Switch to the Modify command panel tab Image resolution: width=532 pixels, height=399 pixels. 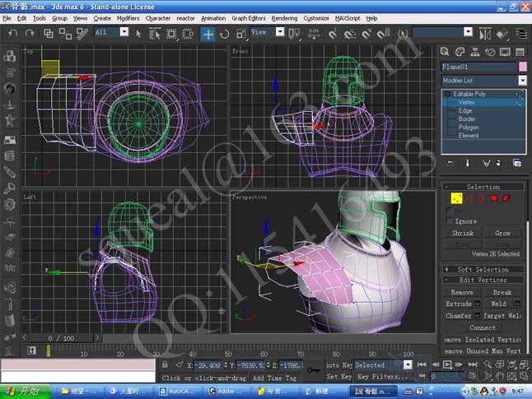(460, 52)
